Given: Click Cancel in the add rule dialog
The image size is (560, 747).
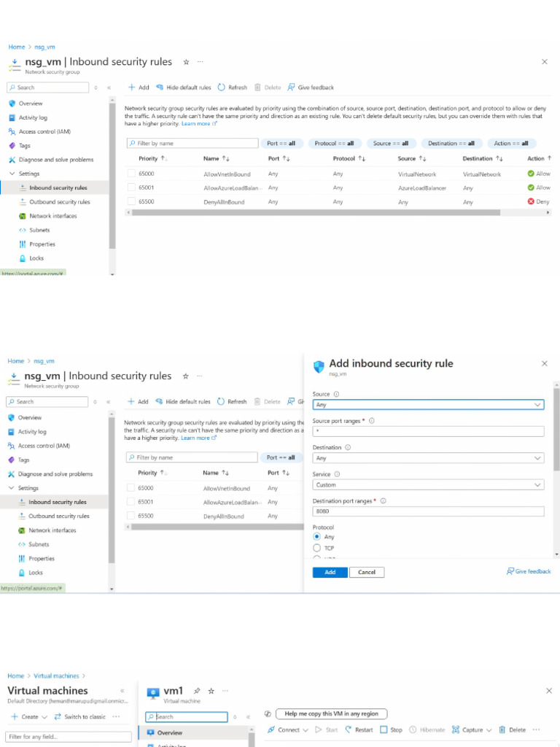Looking at the screenshot, I should (367, 572).
